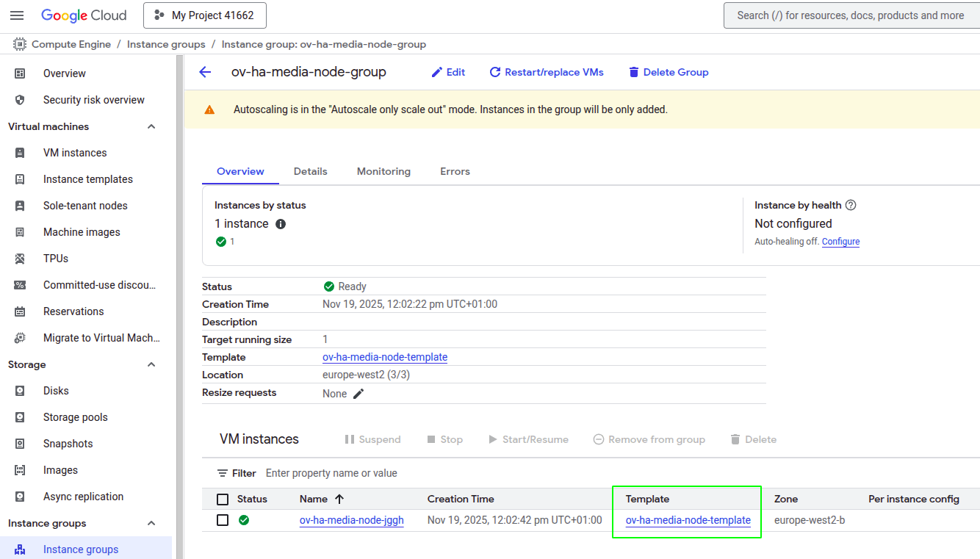Viewport: 980px width, 559px height.
Task: Click the Delete Group trash icon
Action: 634,72
